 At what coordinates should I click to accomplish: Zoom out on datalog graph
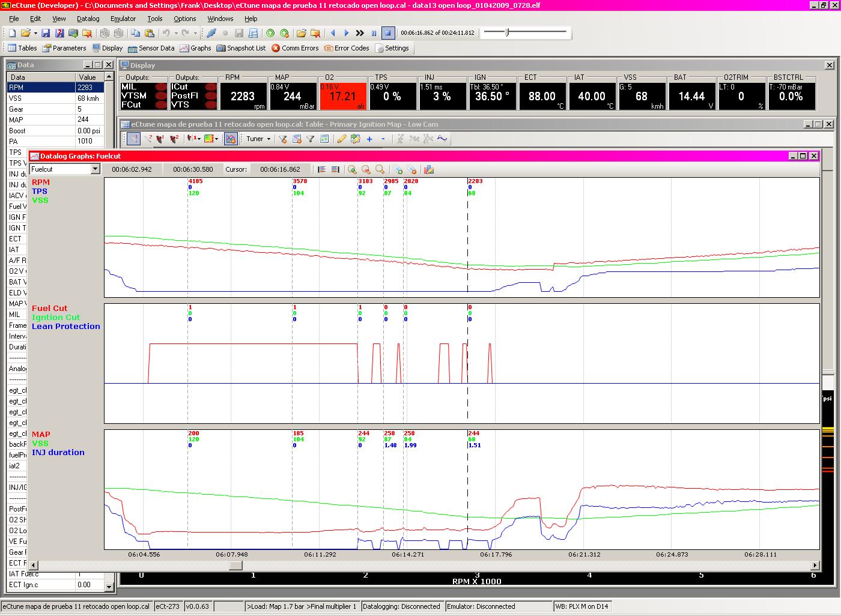pos(366,170)
